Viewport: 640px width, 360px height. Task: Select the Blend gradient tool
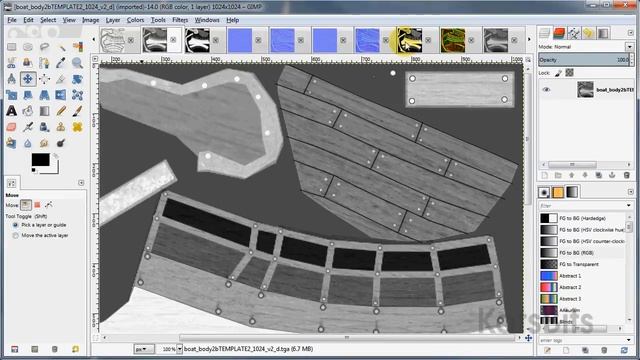coord(44,111)
